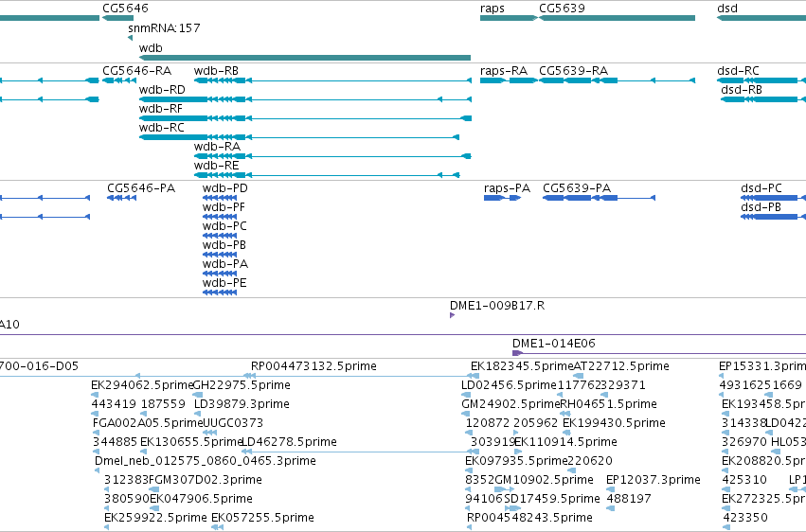Click the EK110914.5prime EST label
This screenshot has width=806, height=532.
click(565, 443)
